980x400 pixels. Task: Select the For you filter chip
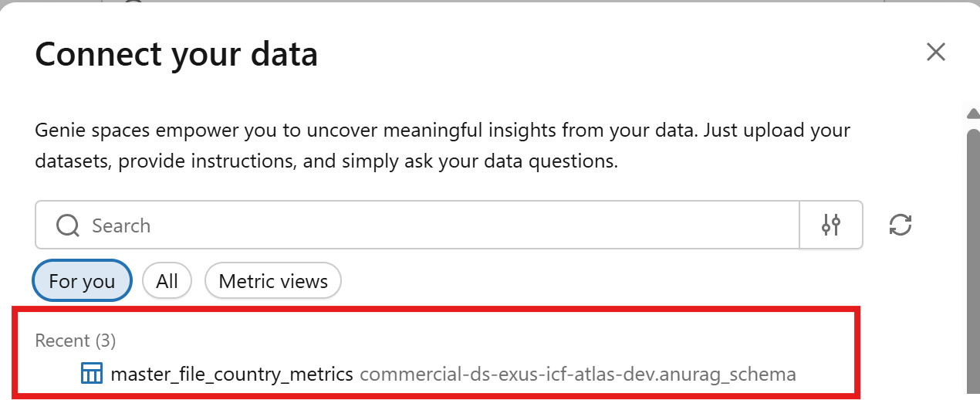pos(82,281)
